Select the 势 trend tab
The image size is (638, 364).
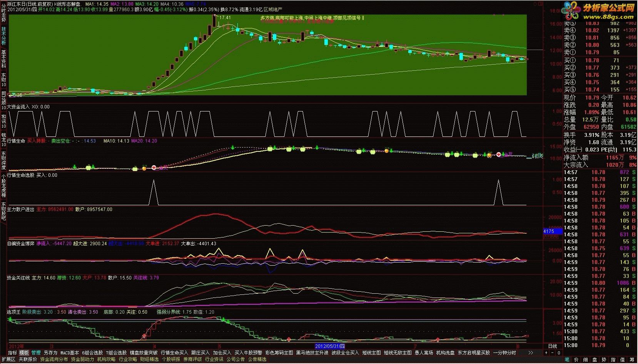click(604, 360)
